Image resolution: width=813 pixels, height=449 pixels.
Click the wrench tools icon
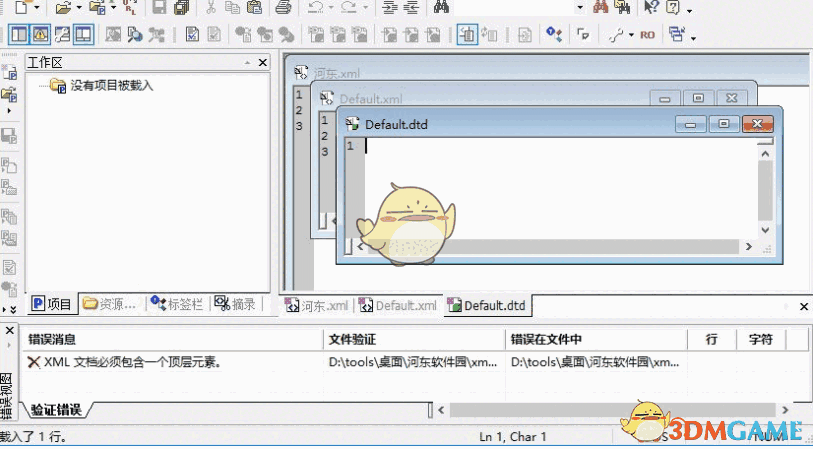coord(616,35)
